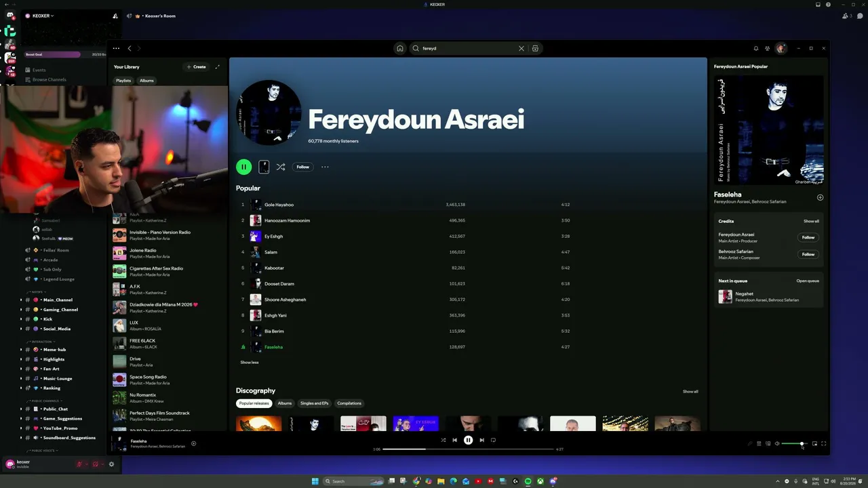Add Faseleha to Liked Songs in player bar

pyautogui.click(x=193, y=444)
